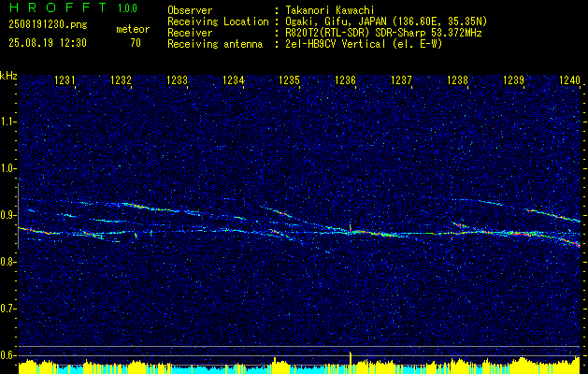Screen dimensions: 588x374
Task: Click the 0.6 kHz axis label
Action: pyautogui.click(x=7, y=355)
